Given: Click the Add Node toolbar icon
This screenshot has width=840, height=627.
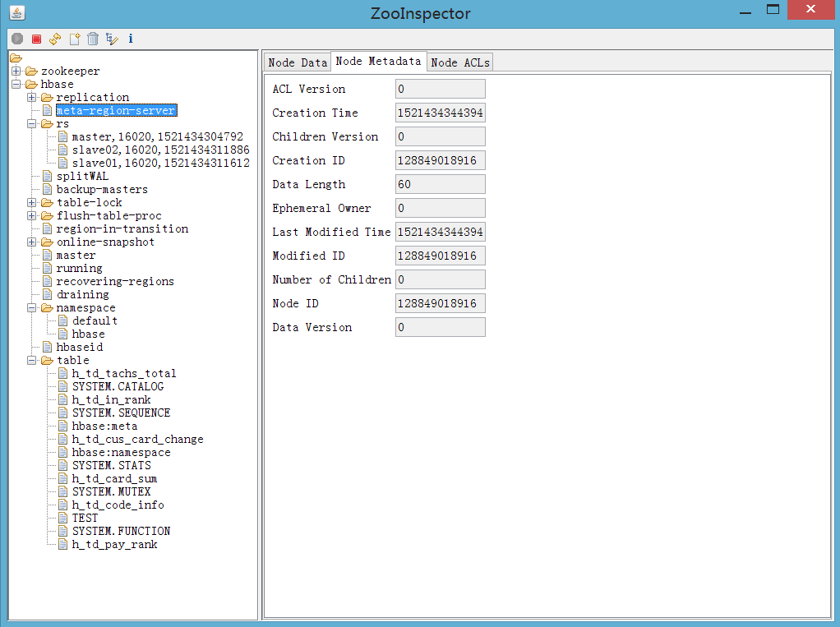Looking at the screenshot, I should (75, 39).
